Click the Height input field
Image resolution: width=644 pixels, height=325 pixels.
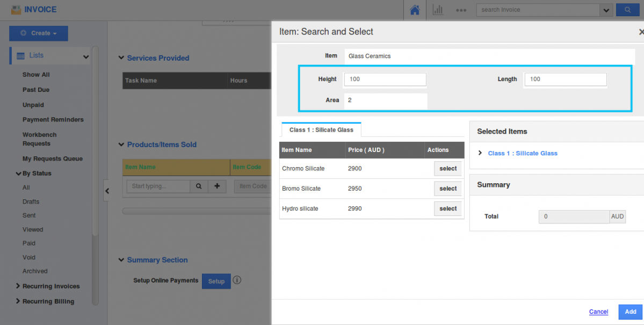pyautogui.click(x=385, y=80)
